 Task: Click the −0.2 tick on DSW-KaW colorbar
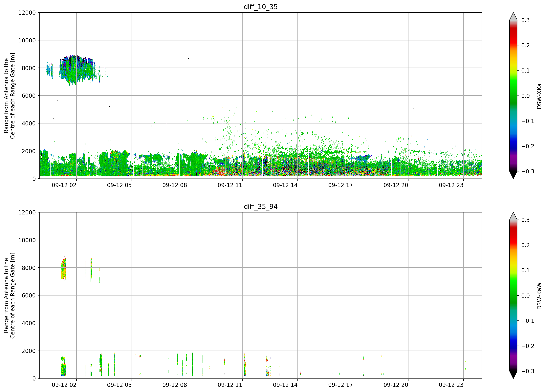(x=528, y=346)
